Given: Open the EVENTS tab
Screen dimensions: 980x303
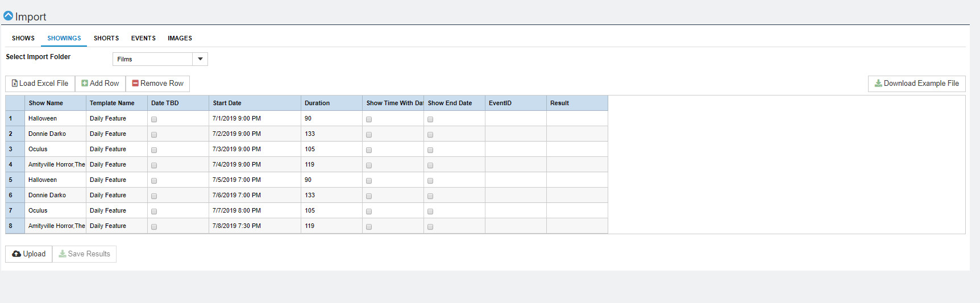Looking at the screenshot, I should coord(143,38).
